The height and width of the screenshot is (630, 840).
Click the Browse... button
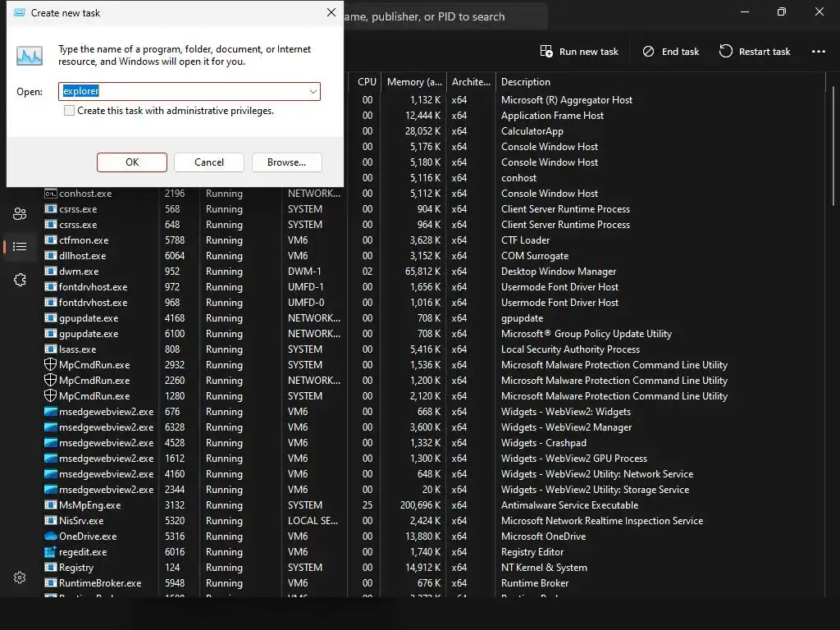pyautogui.click(x=286, y=162)
